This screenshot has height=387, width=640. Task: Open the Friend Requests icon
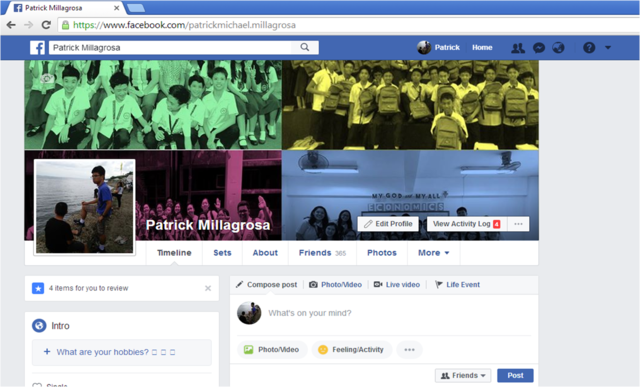click(518, 48)
